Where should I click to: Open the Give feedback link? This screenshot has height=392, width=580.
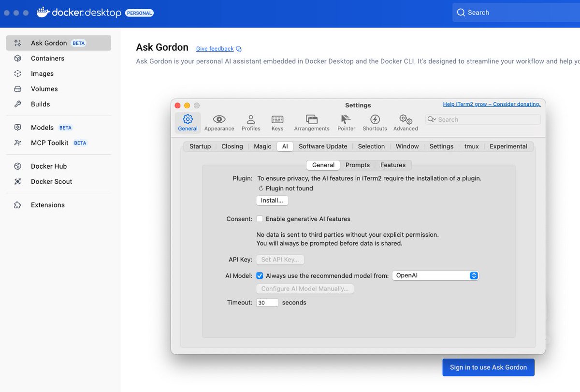(214, 48)
